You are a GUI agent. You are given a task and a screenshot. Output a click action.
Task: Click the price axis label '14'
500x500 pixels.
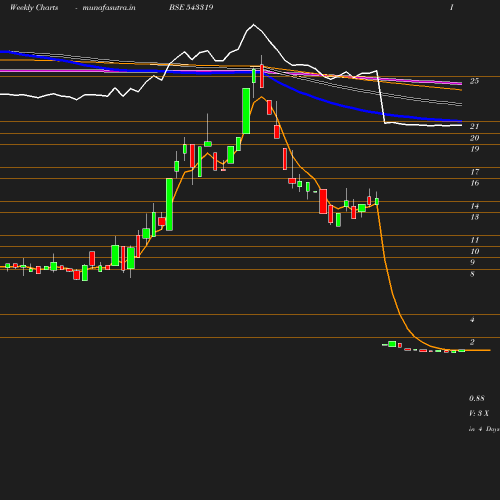pos(474,206)
